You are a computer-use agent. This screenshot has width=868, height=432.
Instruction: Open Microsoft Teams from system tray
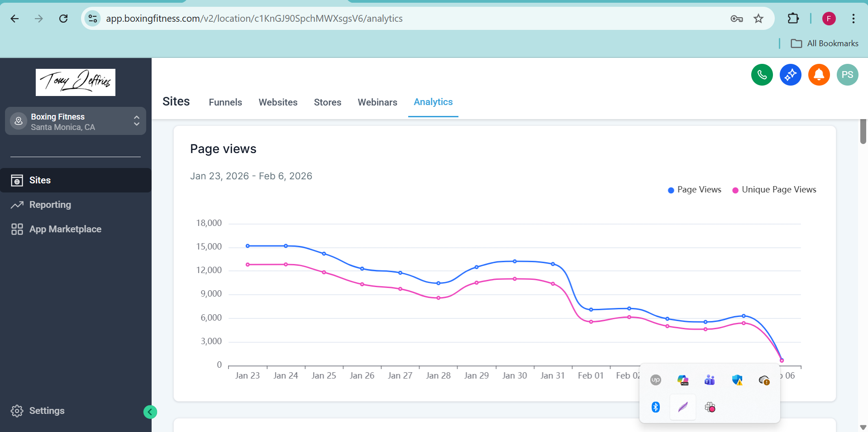pos(710,380)
